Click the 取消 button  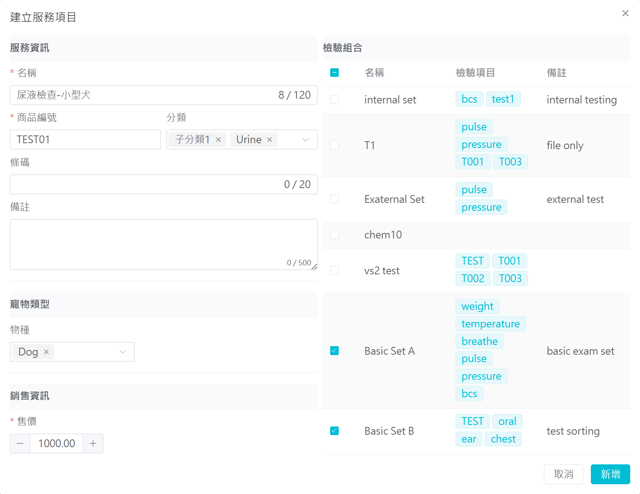click(564, 474)
